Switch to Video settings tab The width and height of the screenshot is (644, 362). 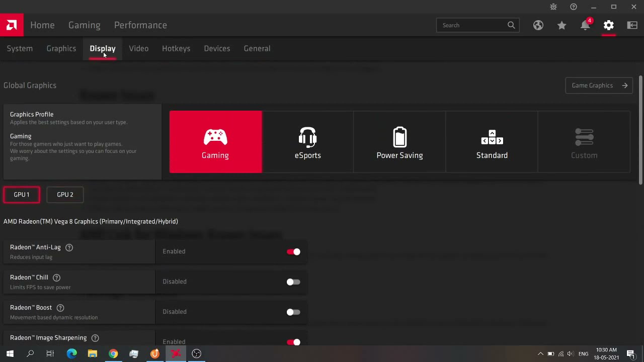(139, 49)
